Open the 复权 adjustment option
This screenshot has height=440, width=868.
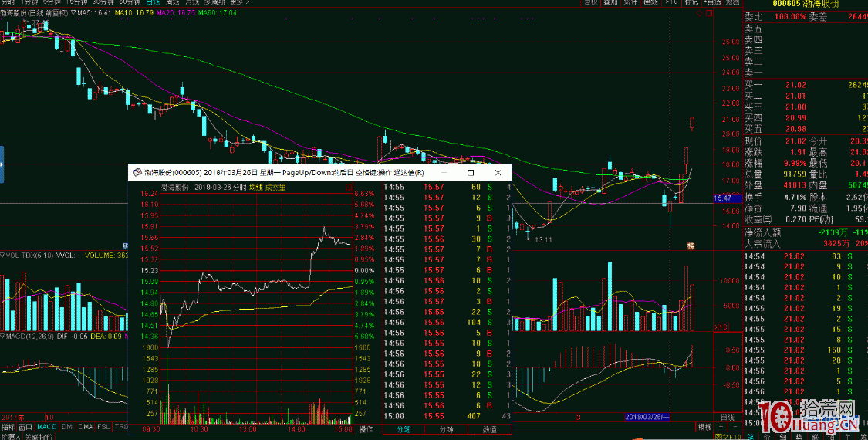(591, 3)
